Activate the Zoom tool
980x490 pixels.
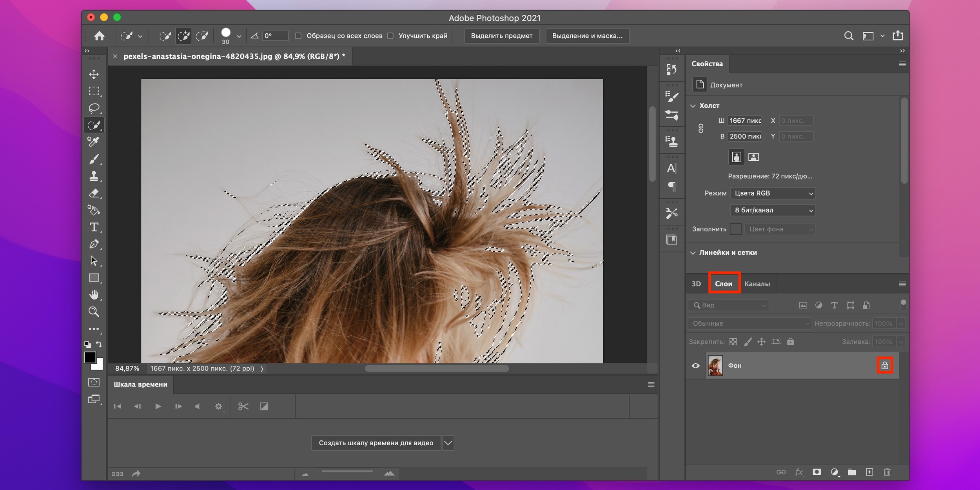(x=94, y=312)
